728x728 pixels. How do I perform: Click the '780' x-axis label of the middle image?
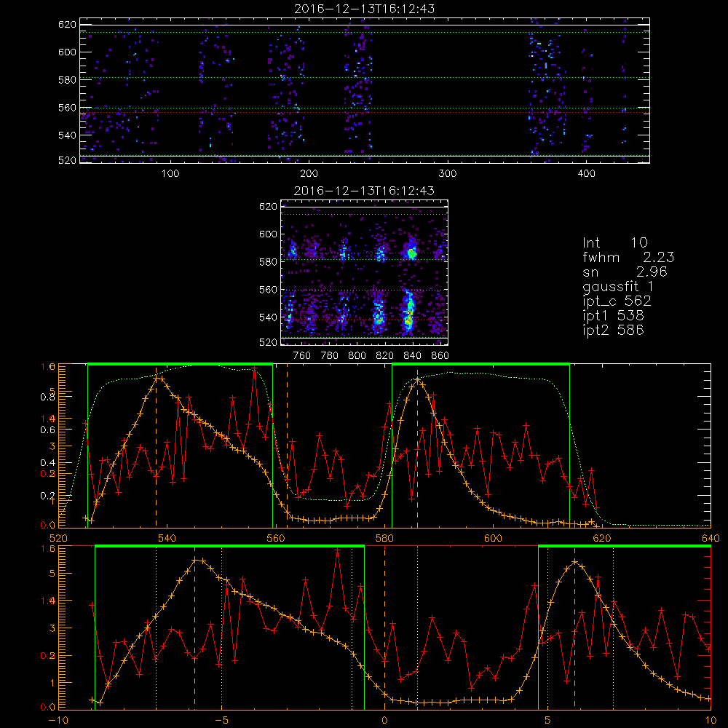point(330,356)
